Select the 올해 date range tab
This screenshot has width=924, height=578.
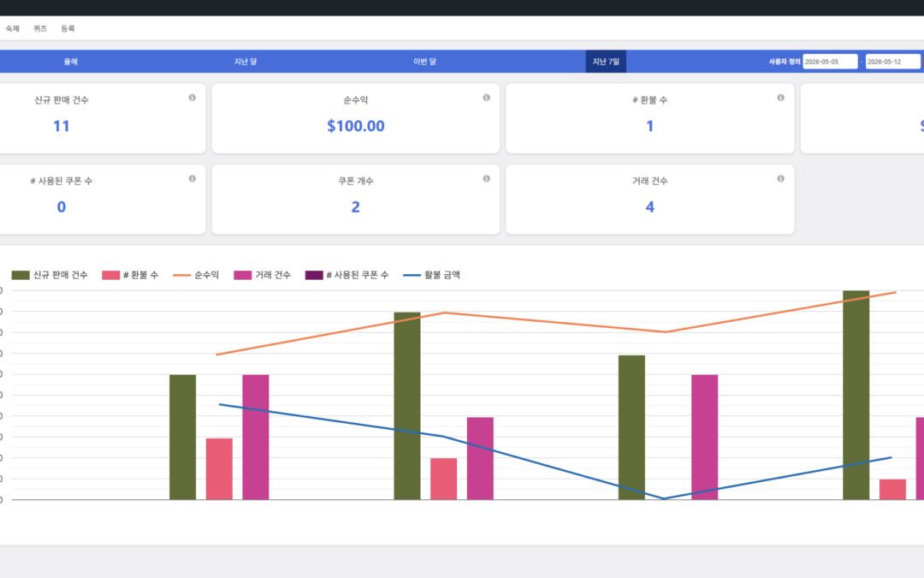click(x=71, y=62)
